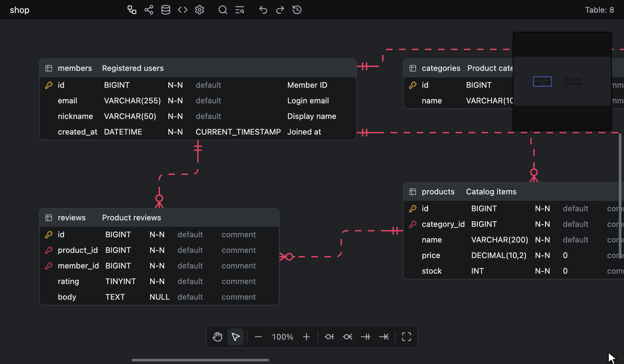Open the history clock icon
624x364 pixels.
[x=297, y=10]
